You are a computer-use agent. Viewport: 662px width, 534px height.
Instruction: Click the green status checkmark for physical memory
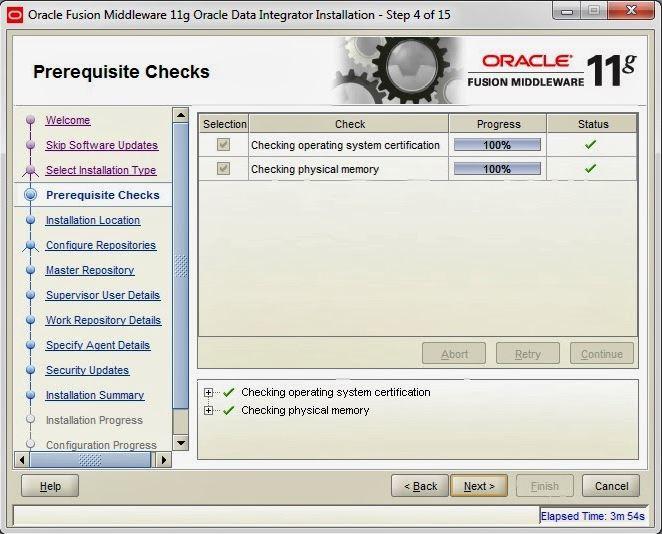[x=591, y=169]
